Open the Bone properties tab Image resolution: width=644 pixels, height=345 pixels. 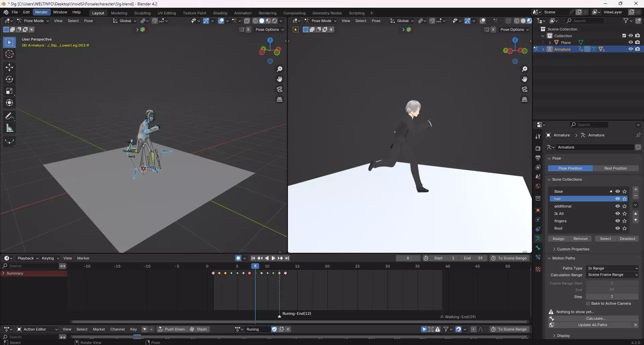tap(538, 248)
